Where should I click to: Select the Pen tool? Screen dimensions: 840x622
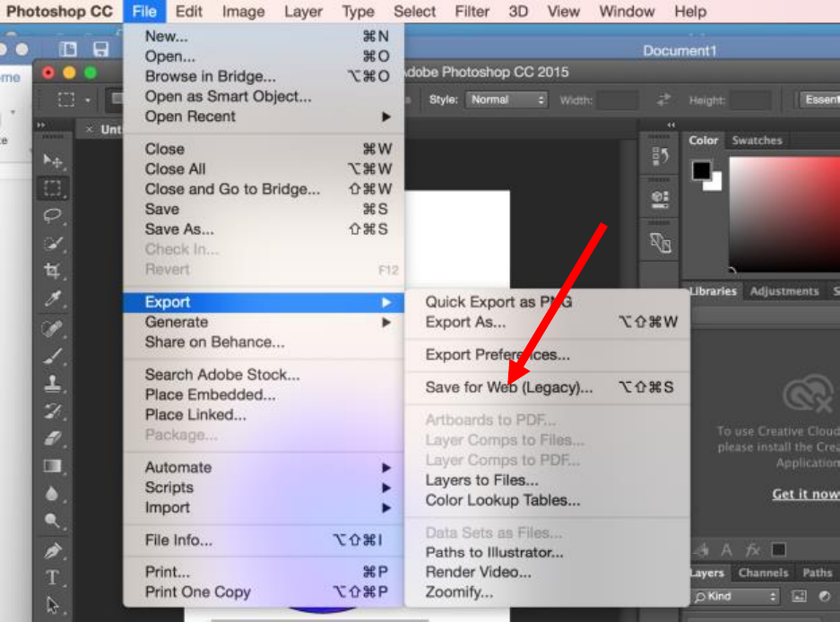(x=53, y=550)
